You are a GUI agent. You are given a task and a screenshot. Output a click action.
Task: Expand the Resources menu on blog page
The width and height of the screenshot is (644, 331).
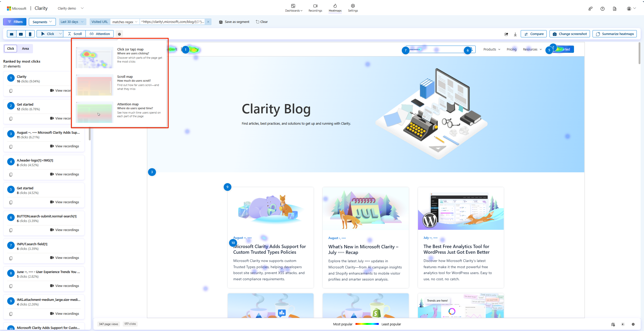click(x=532, y=49)
